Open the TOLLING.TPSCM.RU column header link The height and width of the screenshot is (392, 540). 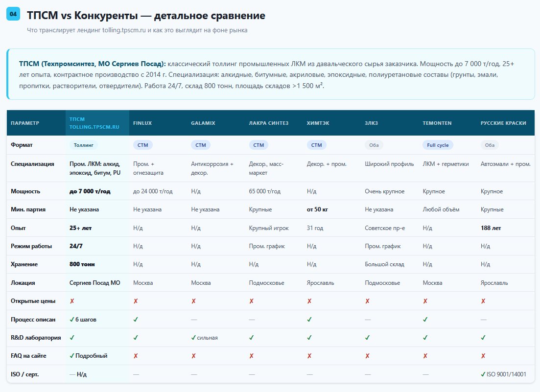click(x=94, y=127)
